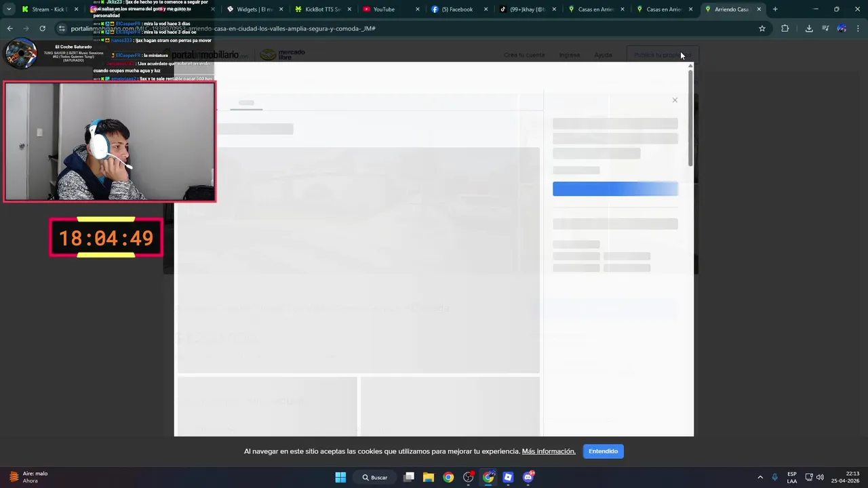
Task: Switch to the (99+)khay TikTok tab
Action: (x=528, y=9)
